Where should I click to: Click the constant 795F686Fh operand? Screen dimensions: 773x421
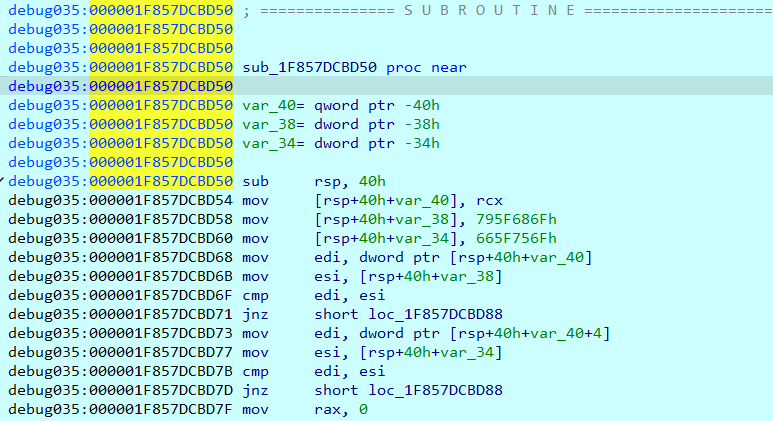point(516,219)
